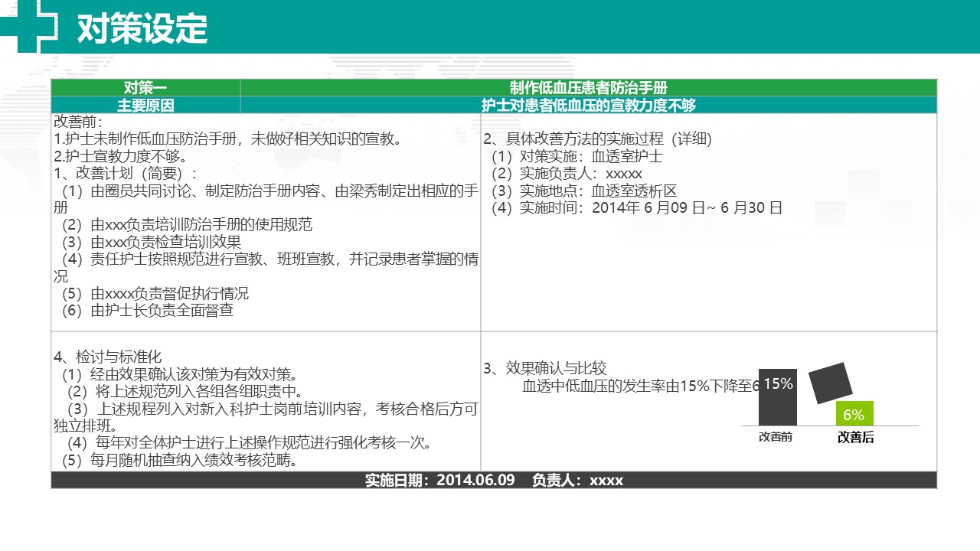The width and height of the screenshot is (980, 551).
Task: Click 实施日期：2014.06.09 in the footer bar
Action: [x=439, y=481]
